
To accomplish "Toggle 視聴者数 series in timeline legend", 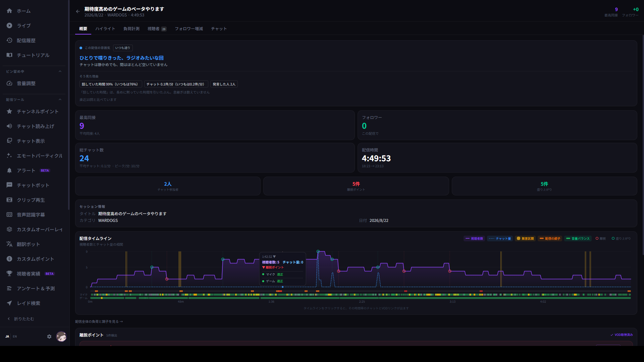I will 474,239.
